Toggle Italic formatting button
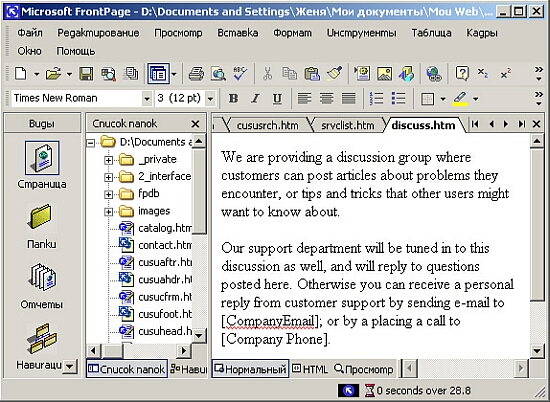 [x=255, y=99]
